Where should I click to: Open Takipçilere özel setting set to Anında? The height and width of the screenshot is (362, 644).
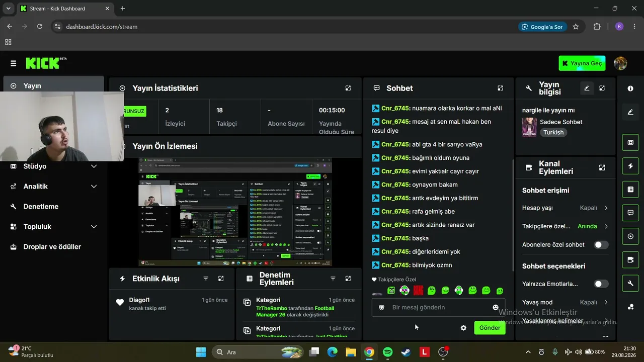pos(565,226)
